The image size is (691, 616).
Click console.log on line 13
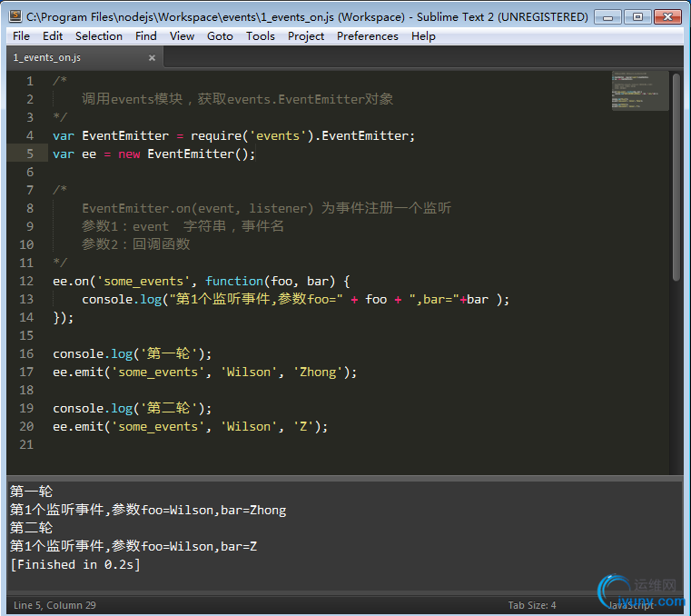click(x=122, y=300)
